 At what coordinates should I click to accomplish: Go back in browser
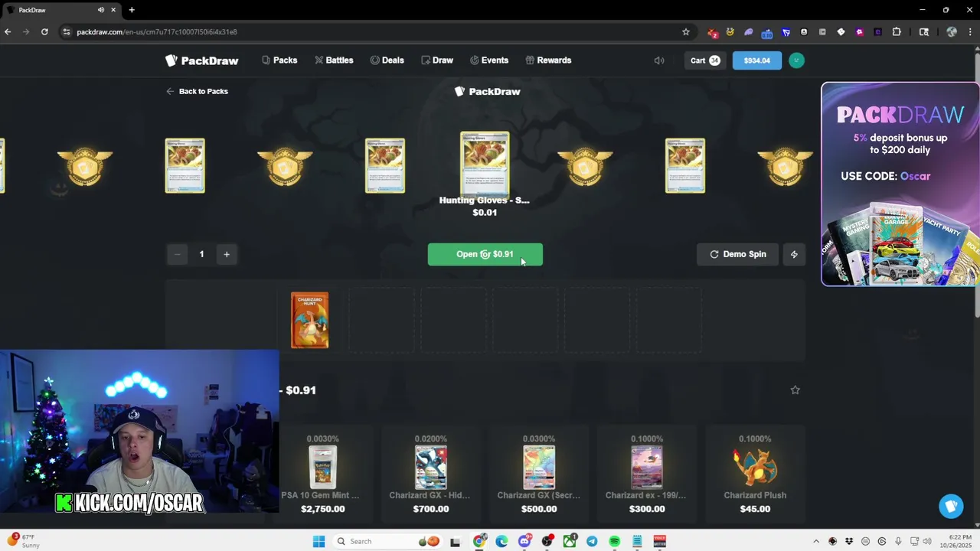tap(8, 31)
